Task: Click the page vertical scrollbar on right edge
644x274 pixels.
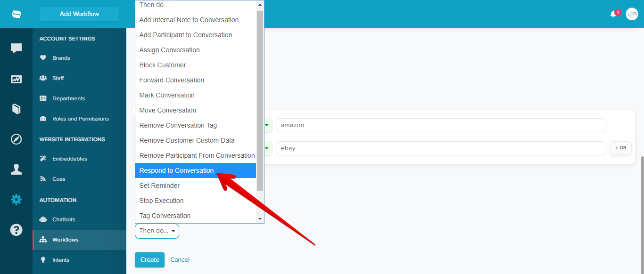Action: pos(642,216)
